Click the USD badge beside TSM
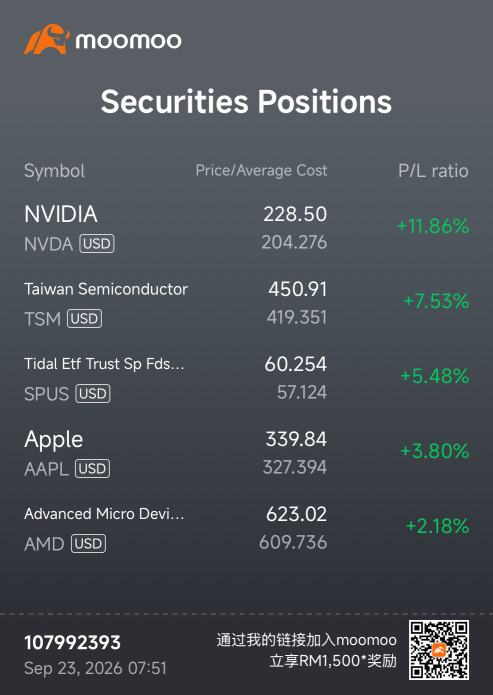 click(84, 319)
